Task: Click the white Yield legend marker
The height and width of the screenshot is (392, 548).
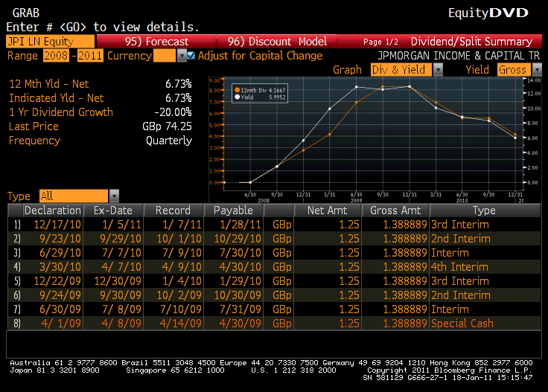Action: coord(236,97)
